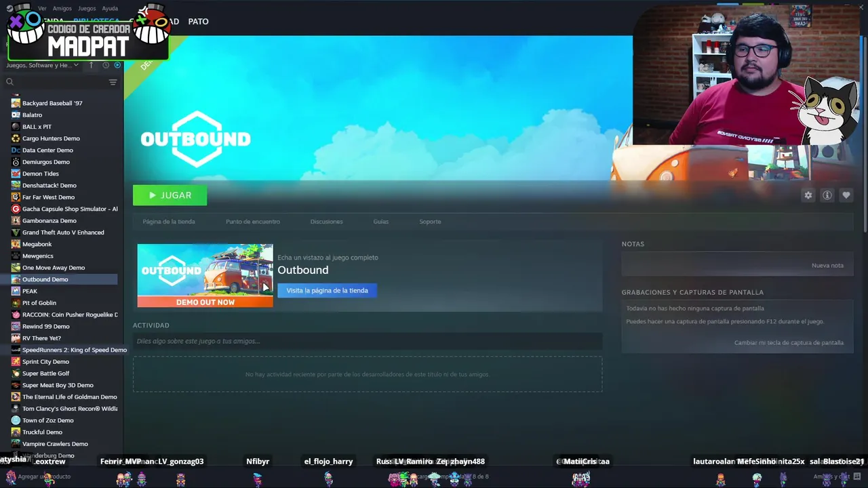
Task: Switch to the PATO profile tab
Action: coord(198,22)
